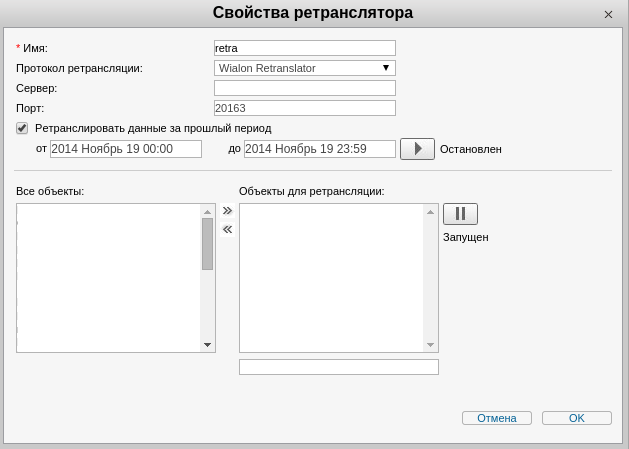Click the add objects double-arrow right icon
629x449 pixels.
(x=227, y=211)
